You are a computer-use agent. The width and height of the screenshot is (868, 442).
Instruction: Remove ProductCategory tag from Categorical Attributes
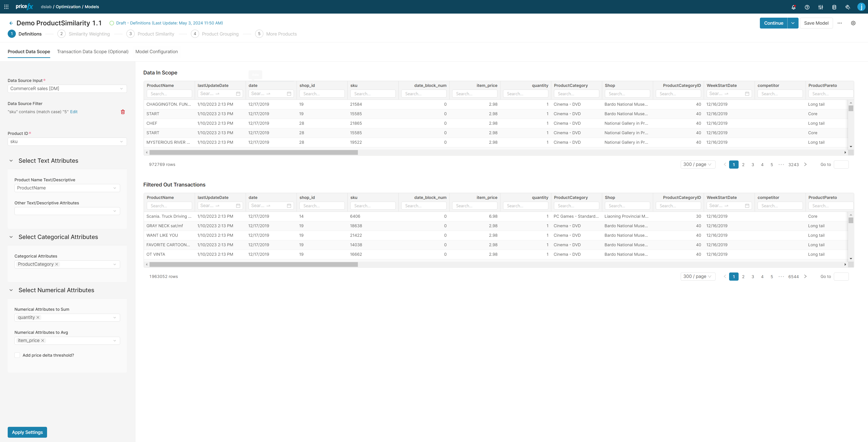pyautogui.click(x=57, y=264)
